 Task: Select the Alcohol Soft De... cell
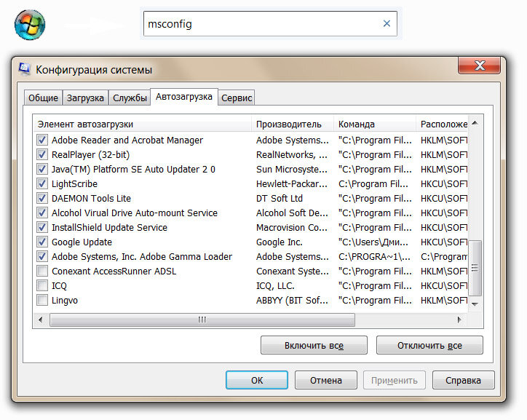292,213
